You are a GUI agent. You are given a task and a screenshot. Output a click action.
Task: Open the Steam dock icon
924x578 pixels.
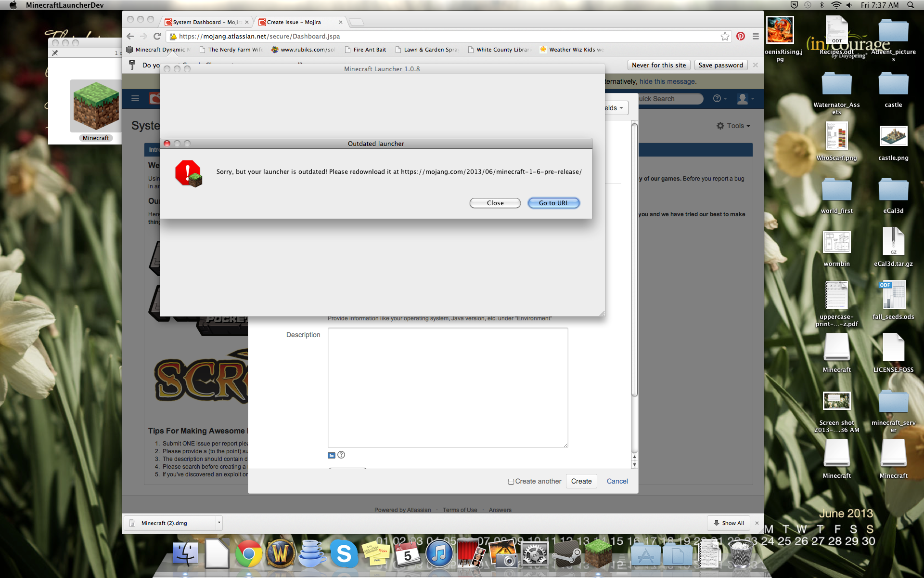tap(566, 554)
